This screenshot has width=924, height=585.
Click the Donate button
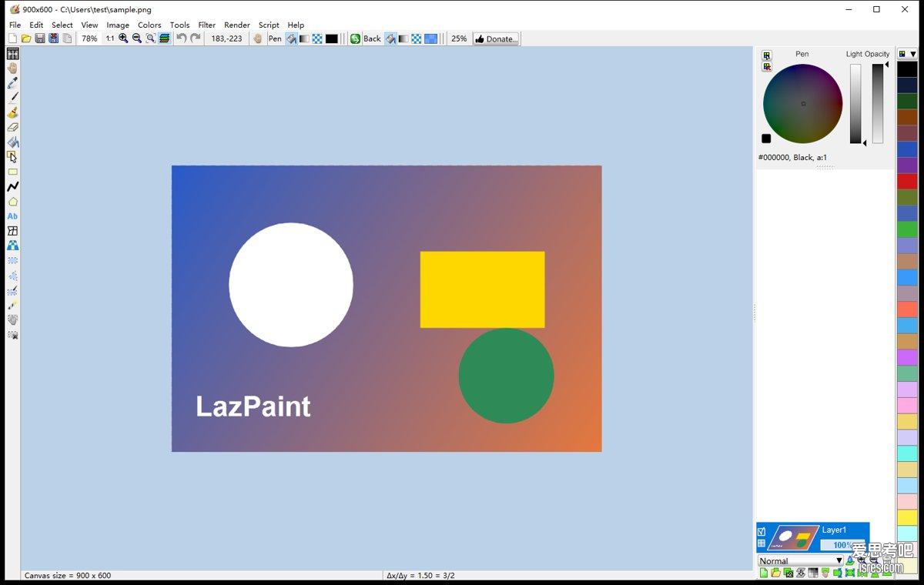pyautogui.click(x=497, y=38)
